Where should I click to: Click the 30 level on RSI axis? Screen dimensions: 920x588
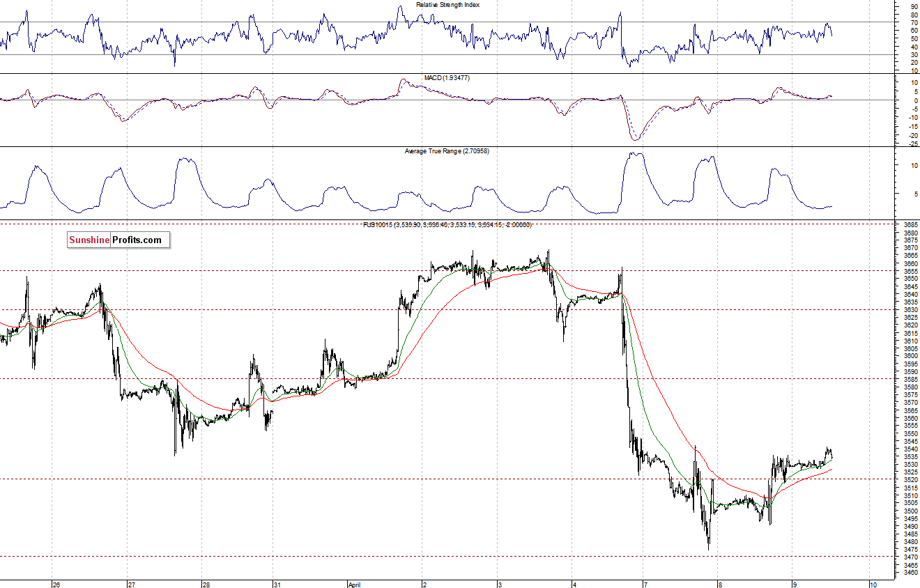pos(914,54)
